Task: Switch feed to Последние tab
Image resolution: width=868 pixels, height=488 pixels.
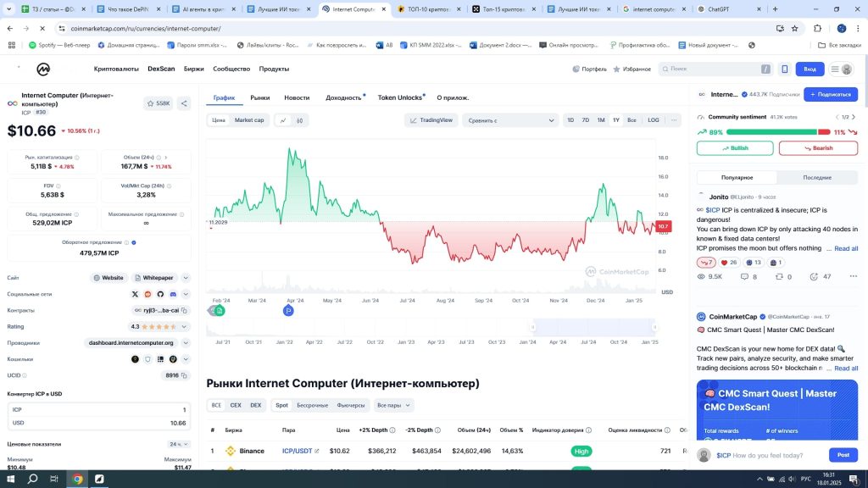Action: pos(817,178)
